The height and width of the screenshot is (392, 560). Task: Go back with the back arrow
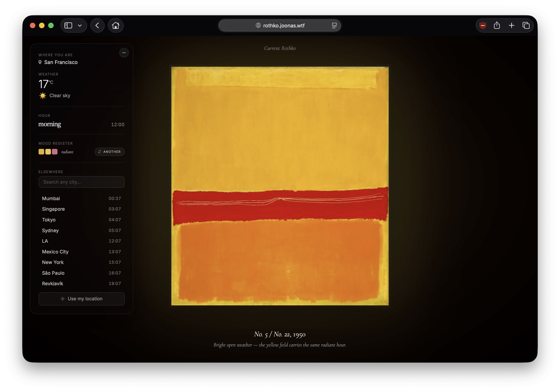pos(97,25)
